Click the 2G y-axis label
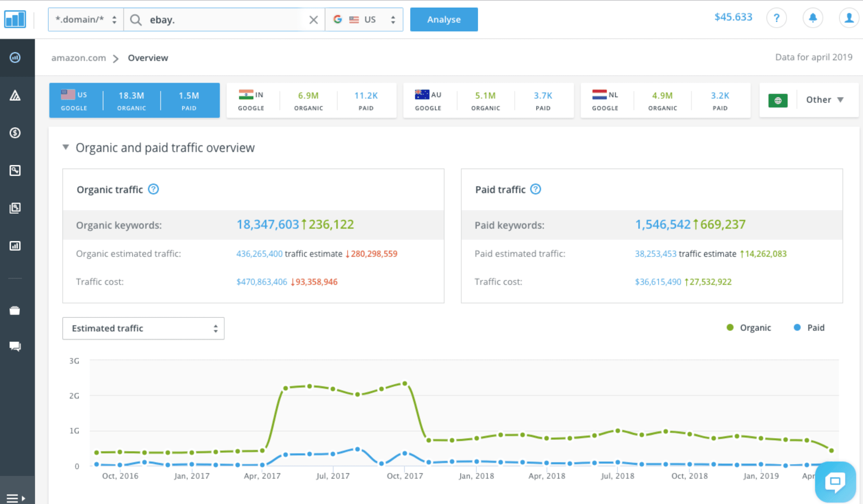 (x=74, y=396)
